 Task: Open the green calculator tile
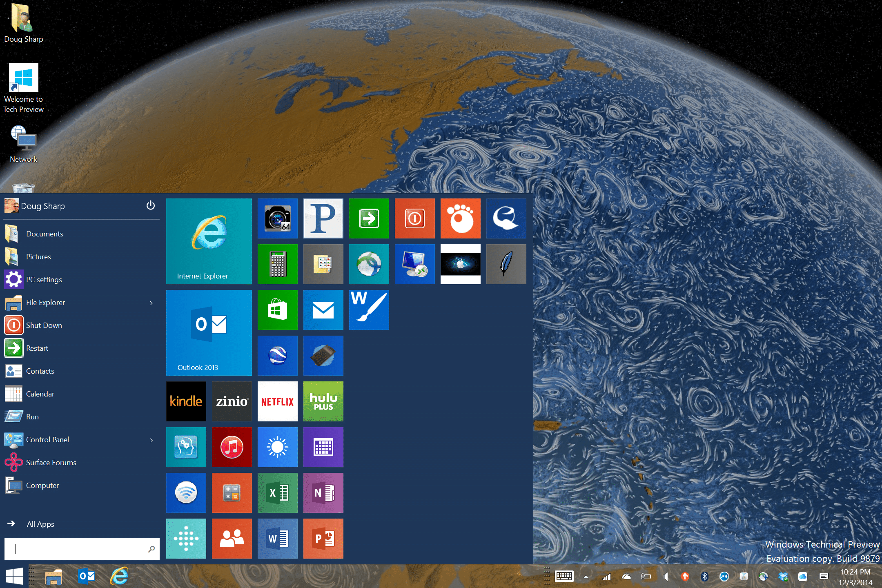click(x=278, y=264)
